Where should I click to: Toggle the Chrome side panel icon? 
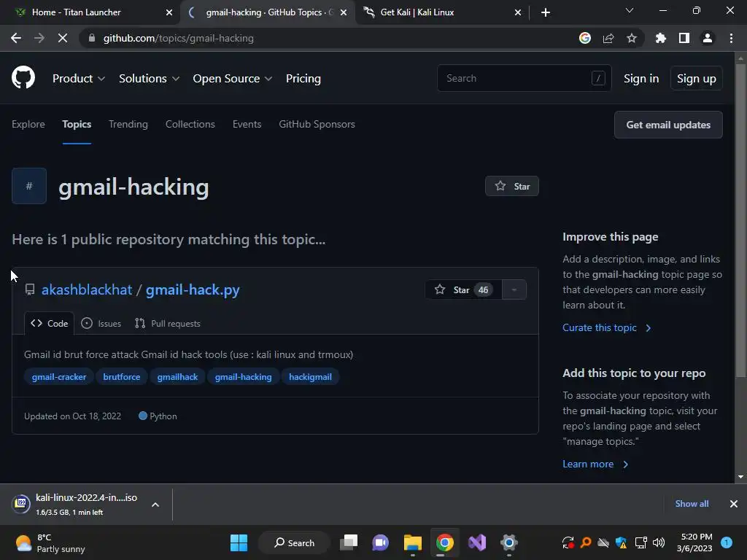pyautogui.click(x=684, y=38)
